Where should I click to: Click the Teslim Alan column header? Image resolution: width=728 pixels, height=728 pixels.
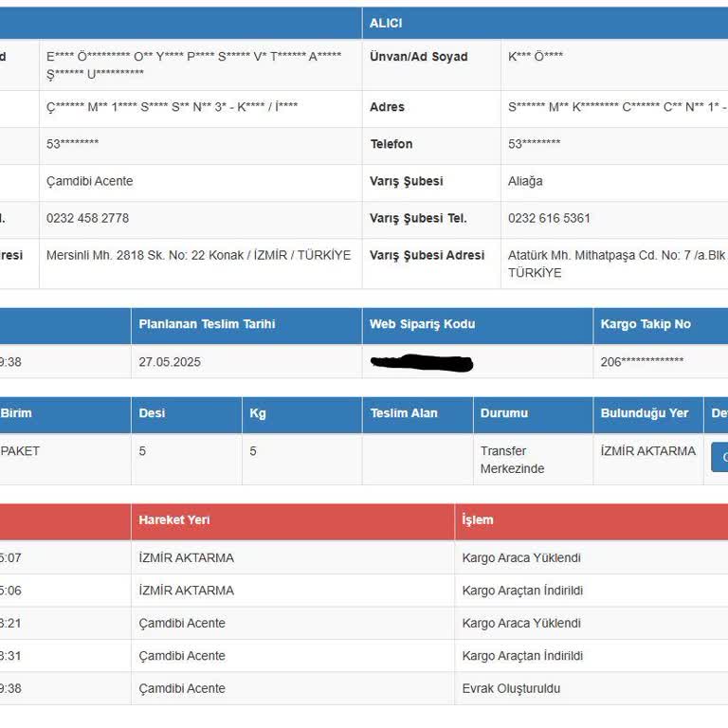[x=404, y=413]
